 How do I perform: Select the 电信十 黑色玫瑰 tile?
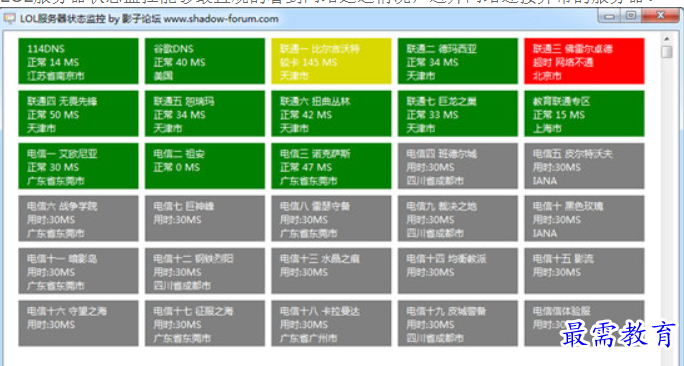coord(585,218)
